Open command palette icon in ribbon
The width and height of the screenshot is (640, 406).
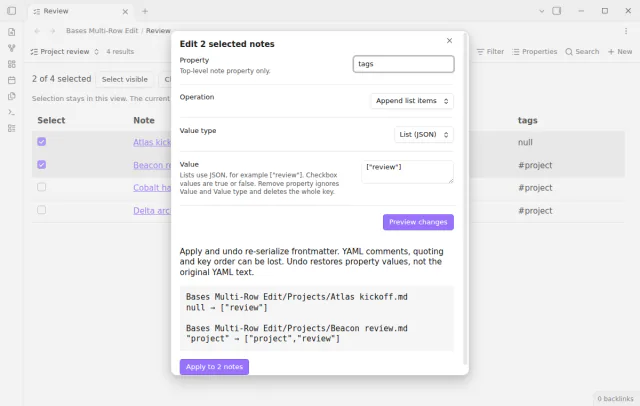(11, 112)
